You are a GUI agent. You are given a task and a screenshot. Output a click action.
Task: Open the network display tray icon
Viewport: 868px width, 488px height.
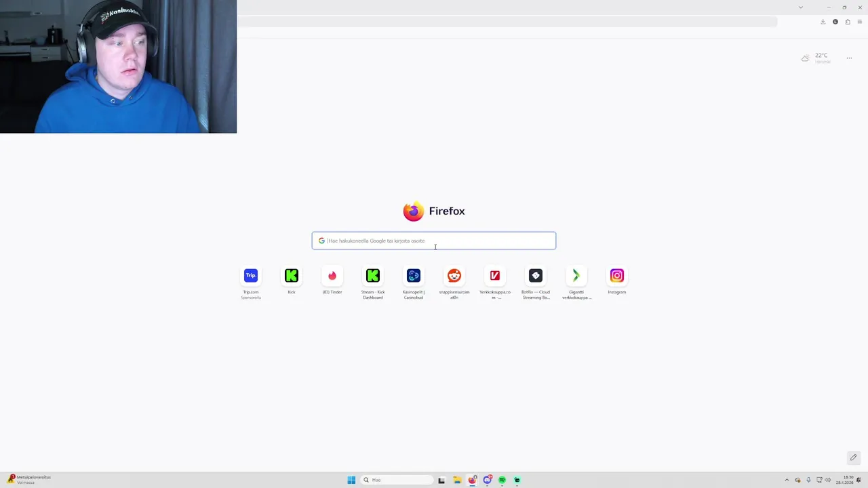(818, 480)
